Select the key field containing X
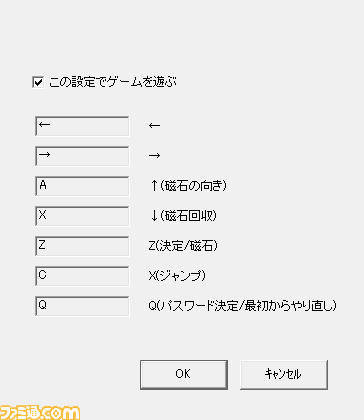Image resolution: width=364 pixels, height=420 pixels. tap(82, 216)
